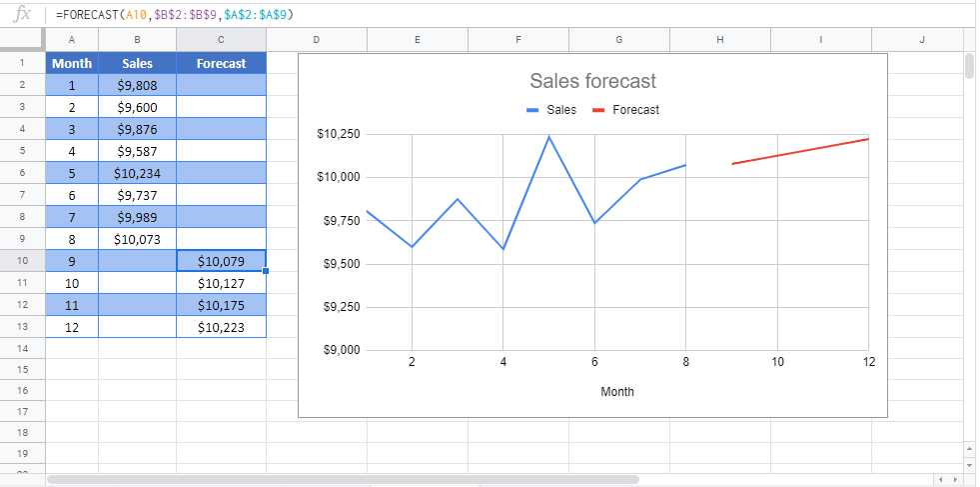Click the select-all corner box
980x487 pixels.
23,39
